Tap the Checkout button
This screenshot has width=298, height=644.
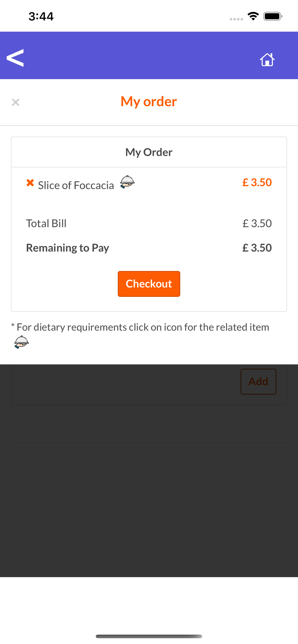(149, 284)
